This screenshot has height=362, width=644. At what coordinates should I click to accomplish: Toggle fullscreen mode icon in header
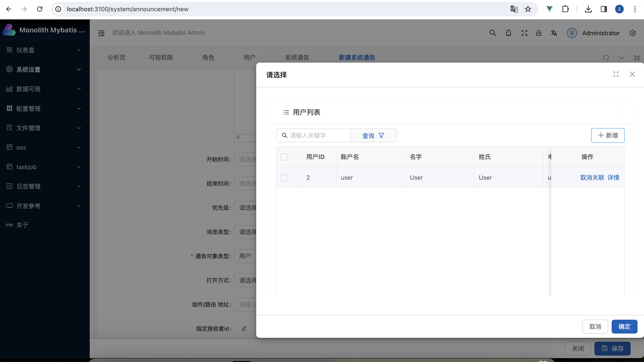(524, 33)
